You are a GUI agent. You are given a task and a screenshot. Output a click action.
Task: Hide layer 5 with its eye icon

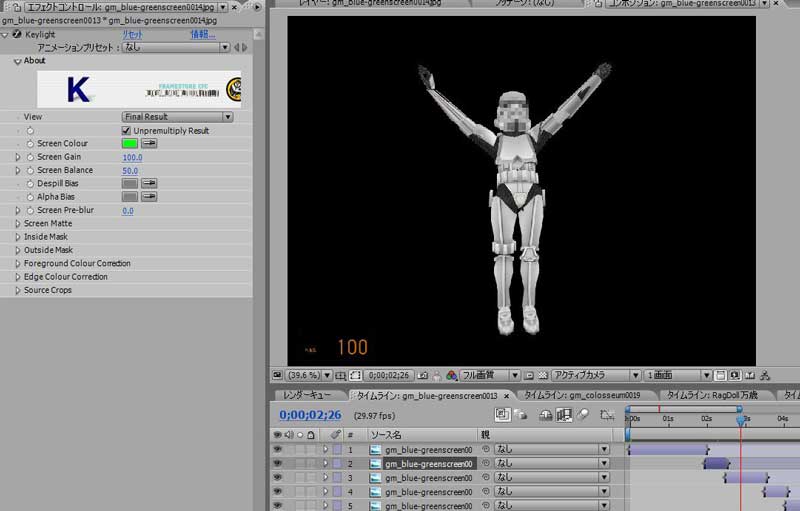click(x=277, y=505)
